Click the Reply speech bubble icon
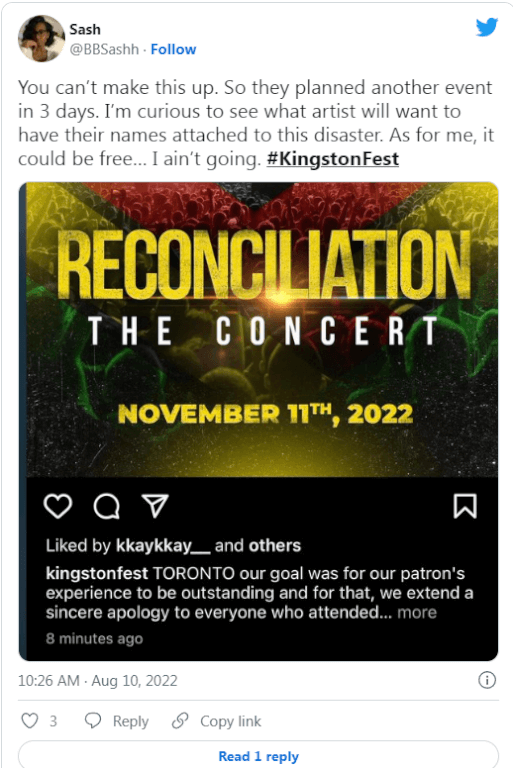Screen dimensions: 513x768 [x=93, y=720]
